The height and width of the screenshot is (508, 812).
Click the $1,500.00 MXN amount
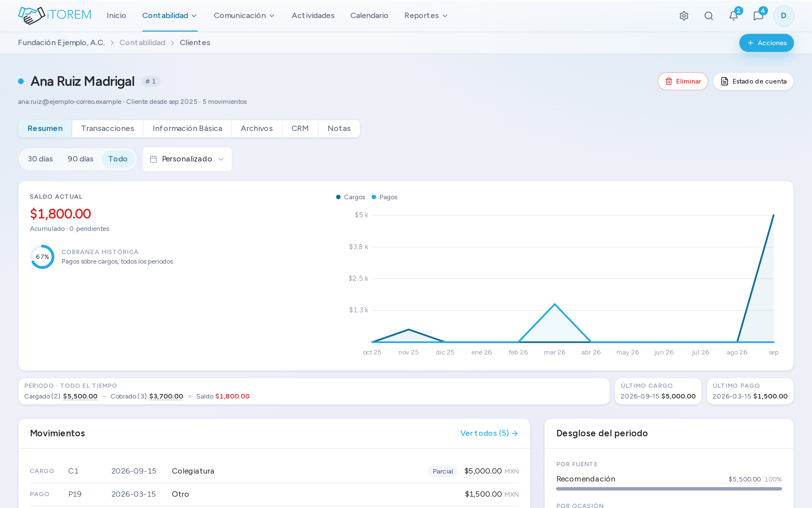click(x=492, y=494)
